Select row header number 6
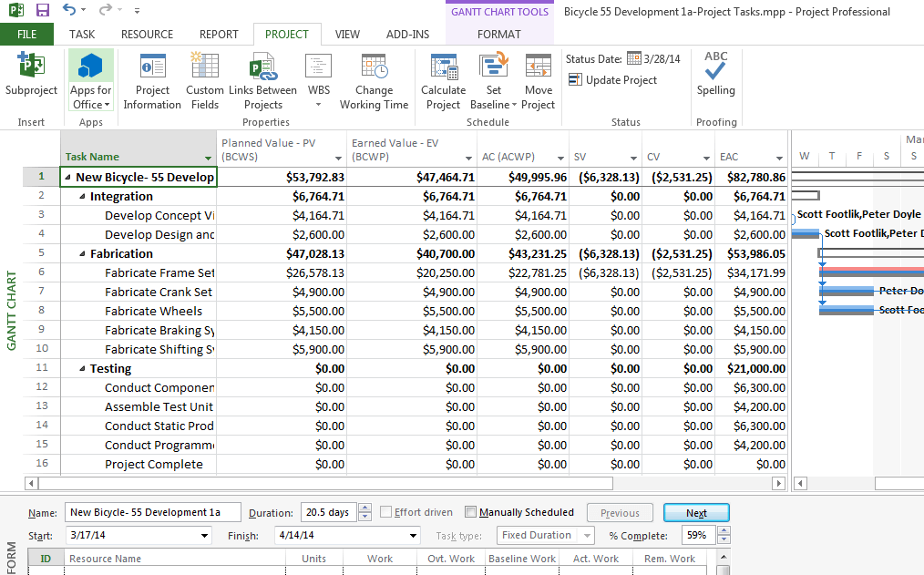 [x=41, y=272]
